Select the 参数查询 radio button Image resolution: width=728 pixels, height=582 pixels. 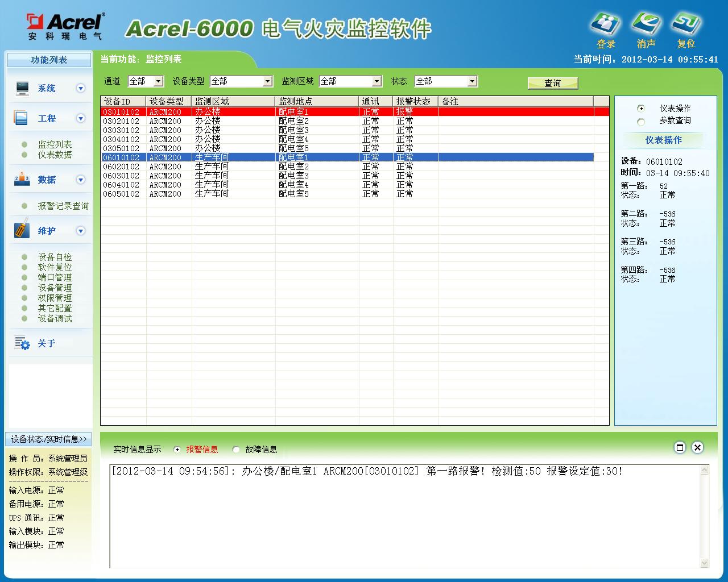(641, 122)
